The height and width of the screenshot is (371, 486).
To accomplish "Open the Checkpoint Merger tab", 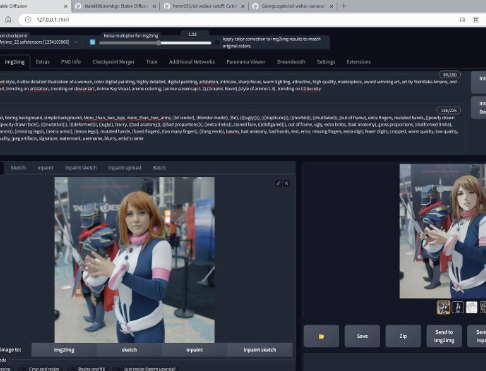I will tap(113, 62).
